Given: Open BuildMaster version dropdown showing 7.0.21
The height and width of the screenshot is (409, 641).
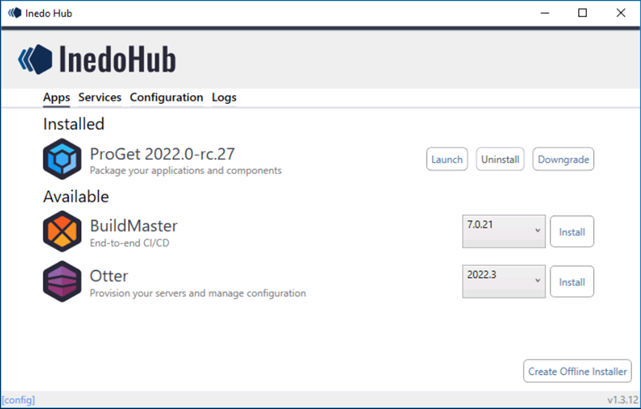Looking at the screenshot, I should coord(504,231).
